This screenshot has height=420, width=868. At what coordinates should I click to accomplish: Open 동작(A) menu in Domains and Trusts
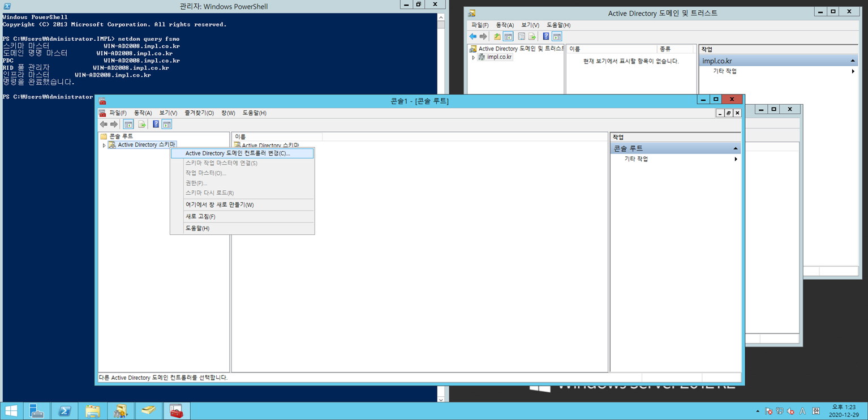click(505, 25)
